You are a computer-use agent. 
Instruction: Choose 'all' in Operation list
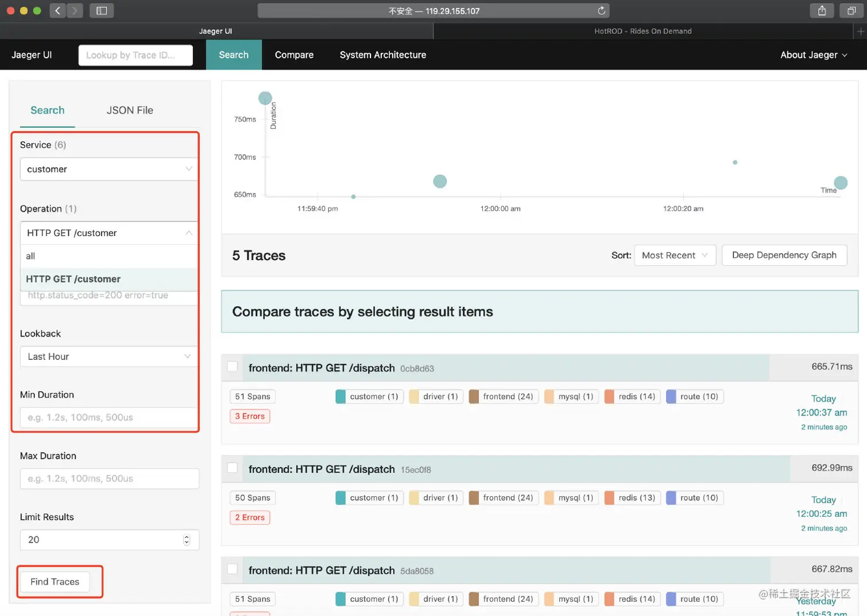[x=109, y=256]
